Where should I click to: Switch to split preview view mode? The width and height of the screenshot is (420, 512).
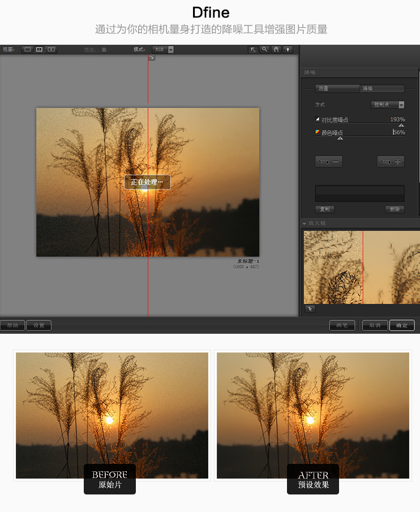[39, 49]
